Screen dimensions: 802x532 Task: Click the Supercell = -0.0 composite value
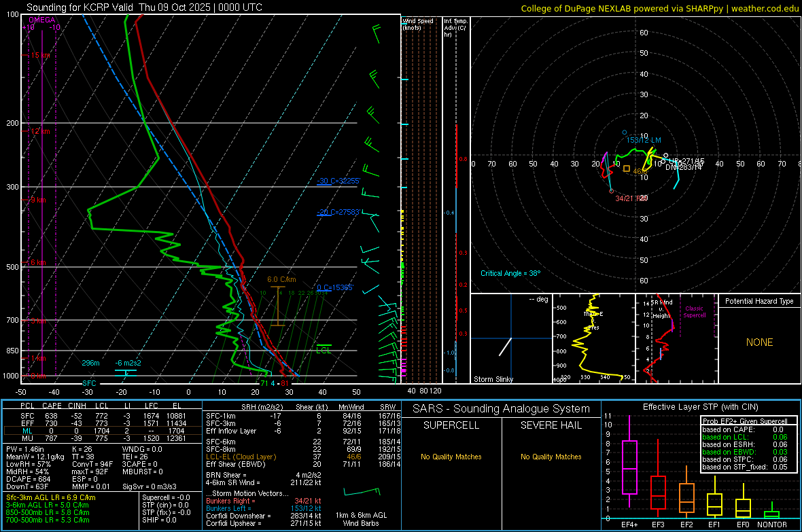click(166, 497)
